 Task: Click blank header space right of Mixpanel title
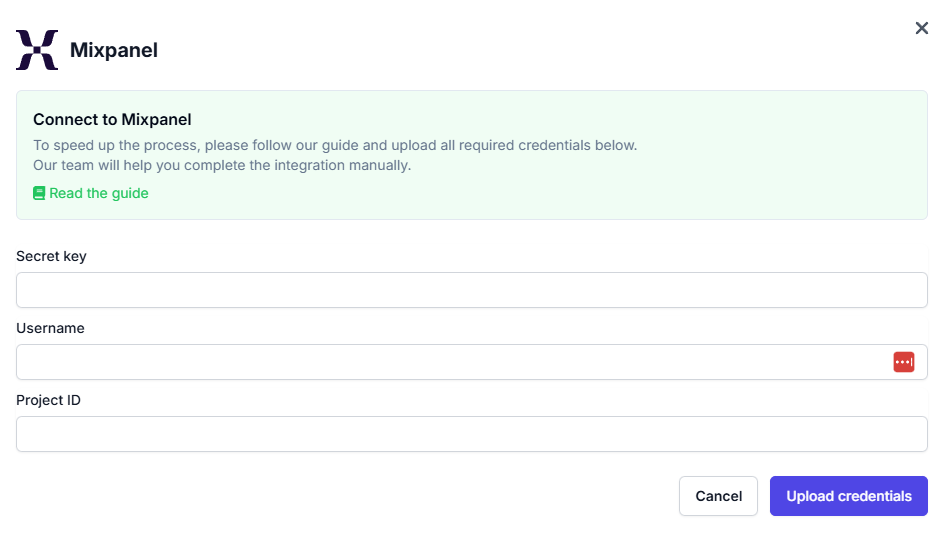point(500,50)
